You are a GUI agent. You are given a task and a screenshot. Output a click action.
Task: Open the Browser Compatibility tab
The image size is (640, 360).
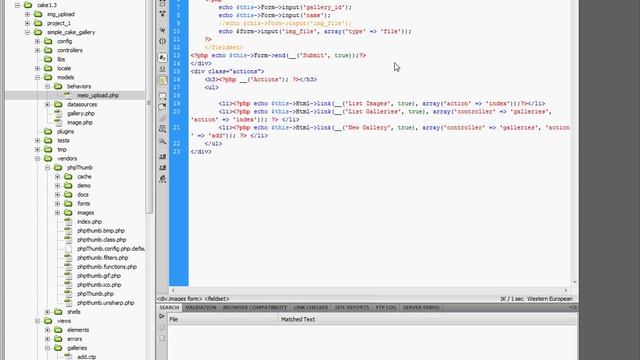pos(255,307)
